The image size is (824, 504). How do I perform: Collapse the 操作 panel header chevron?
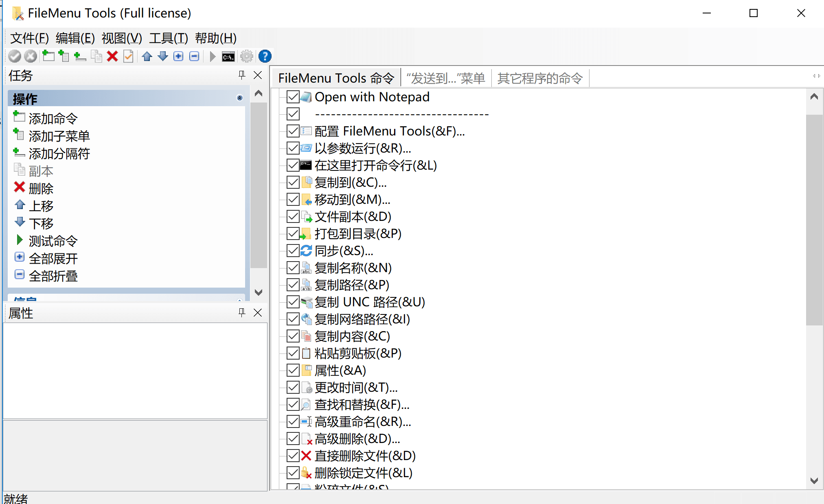click(239, 98)
